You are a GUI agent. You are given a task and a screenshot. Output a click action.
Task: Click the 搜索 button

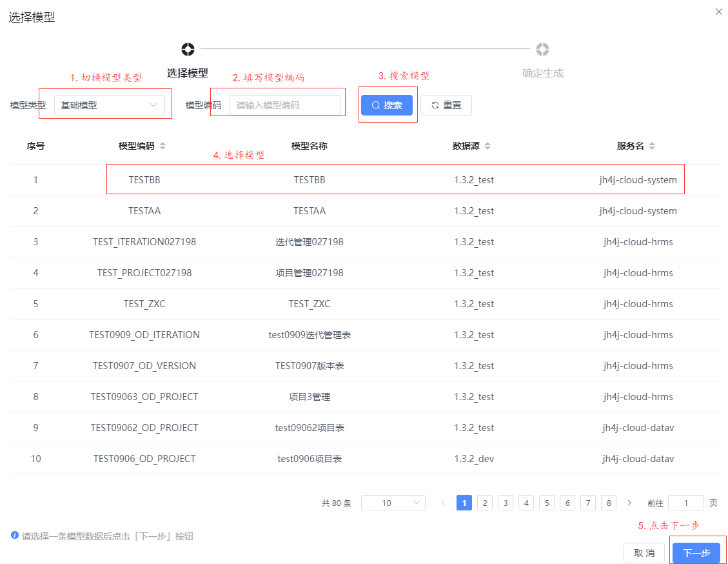point(387,105)
